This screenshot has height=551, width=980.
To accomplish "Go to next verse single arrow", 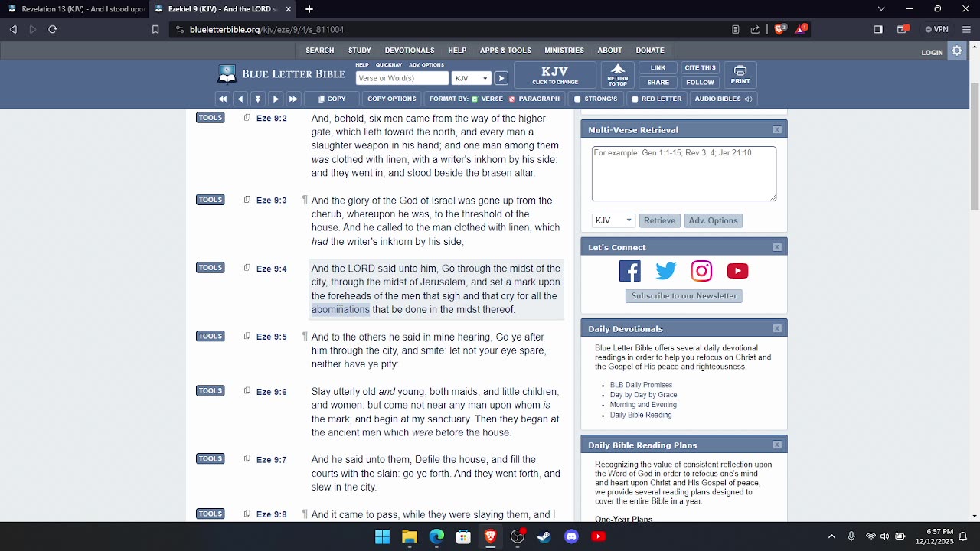I will point(275,99).
